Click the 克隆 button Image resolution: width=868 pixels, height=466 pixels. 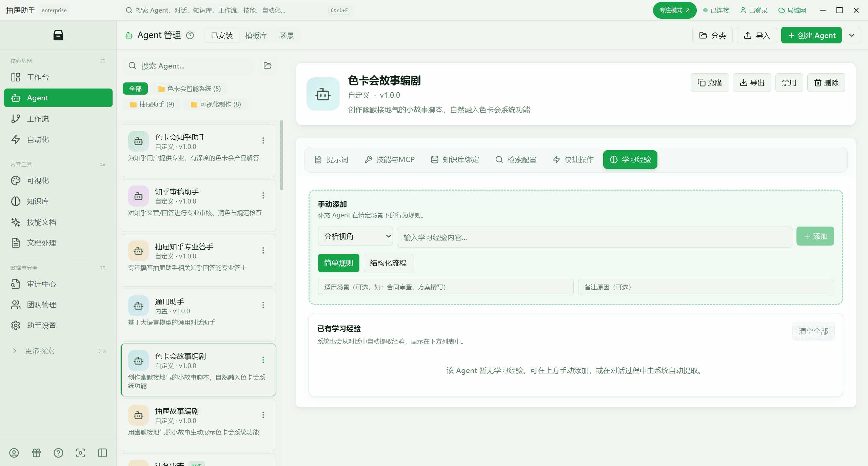point(710,82)
